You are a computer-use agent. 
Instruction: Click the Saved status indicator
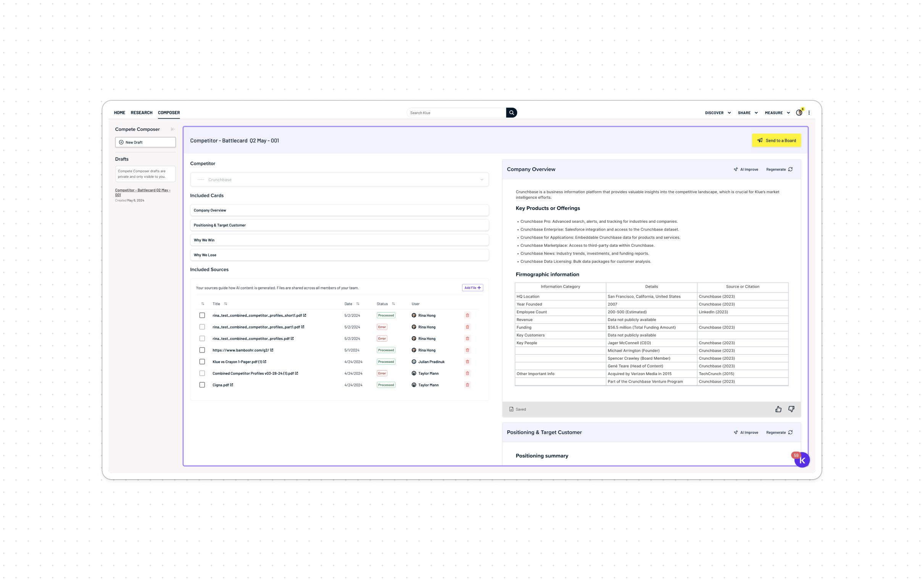(x=517, y=409)
